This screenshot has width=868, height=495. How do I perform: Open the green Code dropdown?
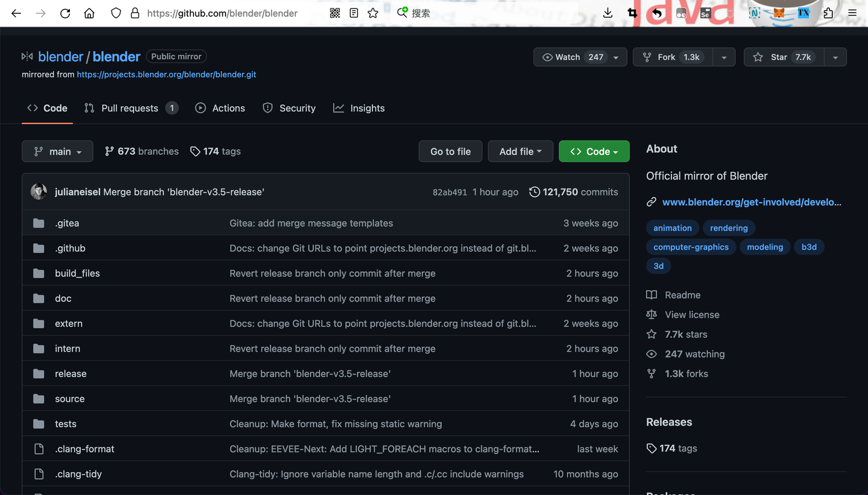point(594,151)
